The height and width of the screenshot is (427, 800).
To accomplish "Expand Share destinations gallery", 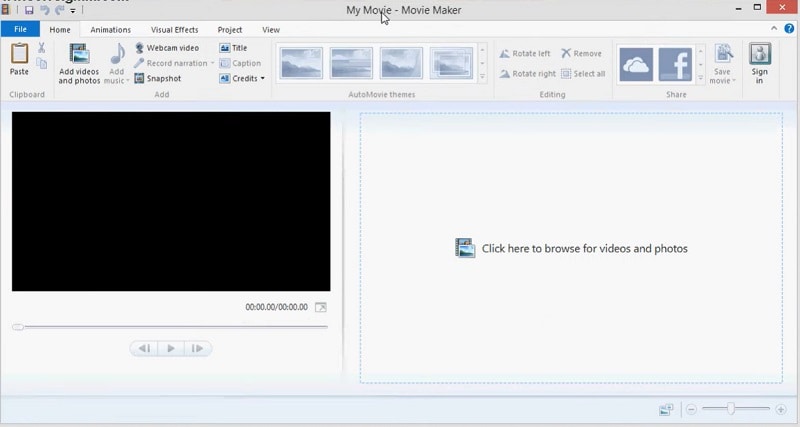I will point(701,78).
